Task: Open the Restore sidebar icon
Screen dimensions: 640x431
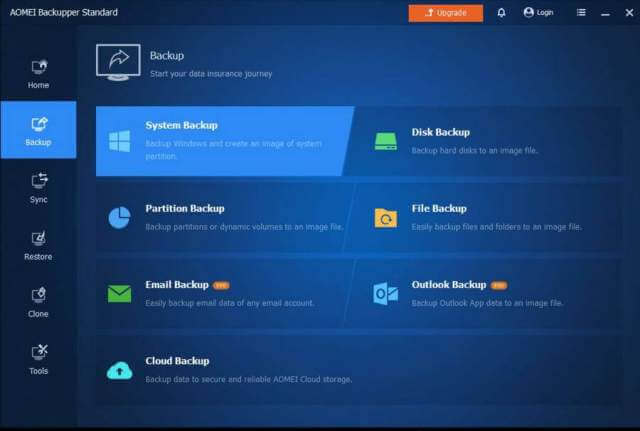Action: pyautogui.click(x=39, y=239)
